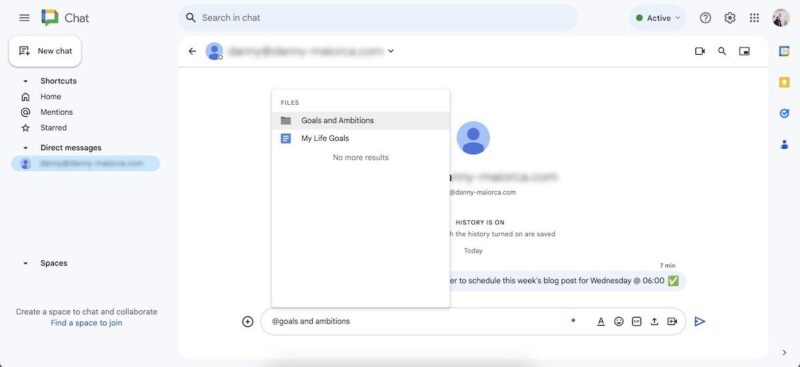Screen dimensions: 800x367
Task: Collapse the Shortcuts section
Action: 26,81
